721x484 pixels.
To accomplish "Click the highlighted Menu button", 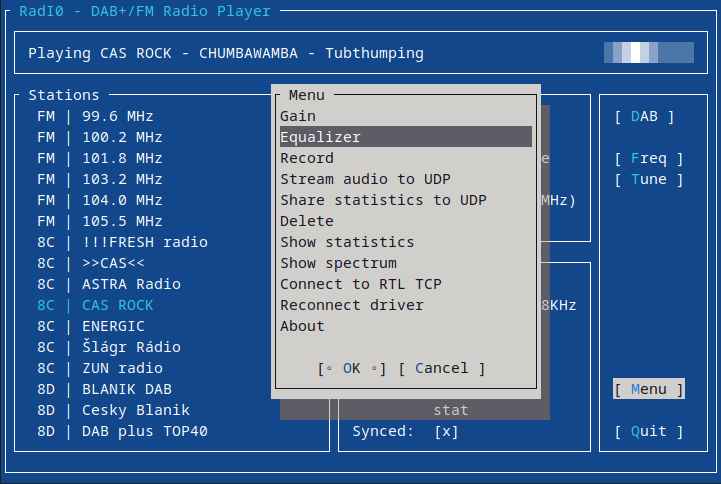I will click(649, 389).
